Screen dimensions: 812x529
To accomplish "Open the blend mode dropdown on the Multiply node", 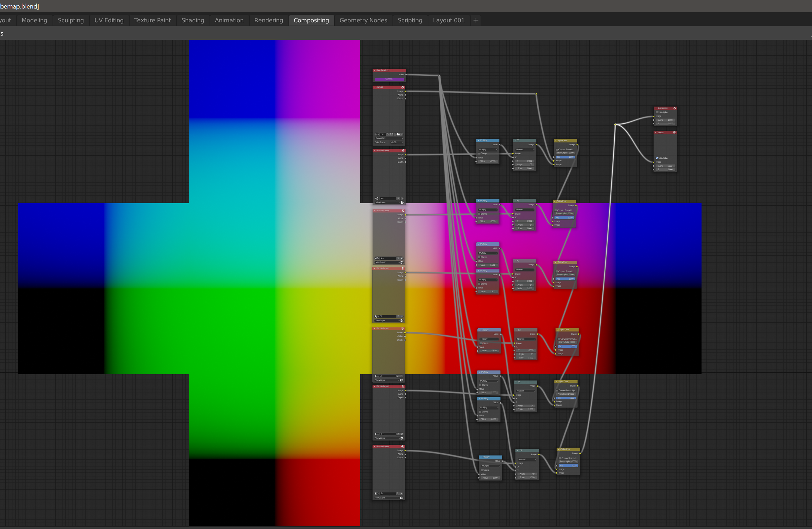I will pos(488,150).
